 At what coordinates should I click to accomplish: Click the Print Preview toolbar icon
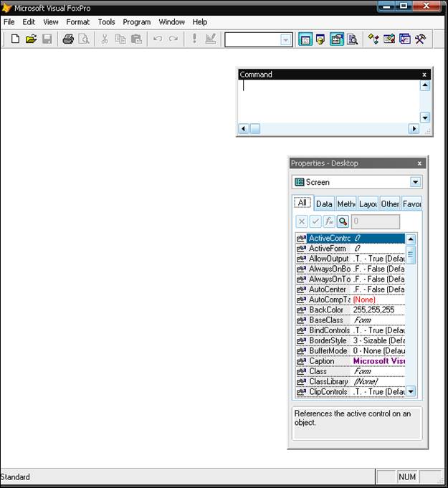click(84, 39)
